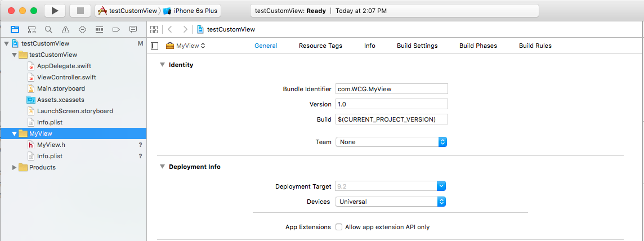The image size is (644, 241).
Task: Click the Run (play) button
Action: pyautogui.click(x=55, y=11)
